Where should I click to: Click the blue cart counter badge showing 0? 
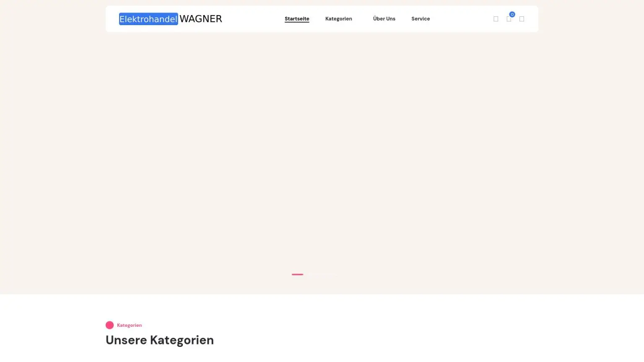click(512, 14)
